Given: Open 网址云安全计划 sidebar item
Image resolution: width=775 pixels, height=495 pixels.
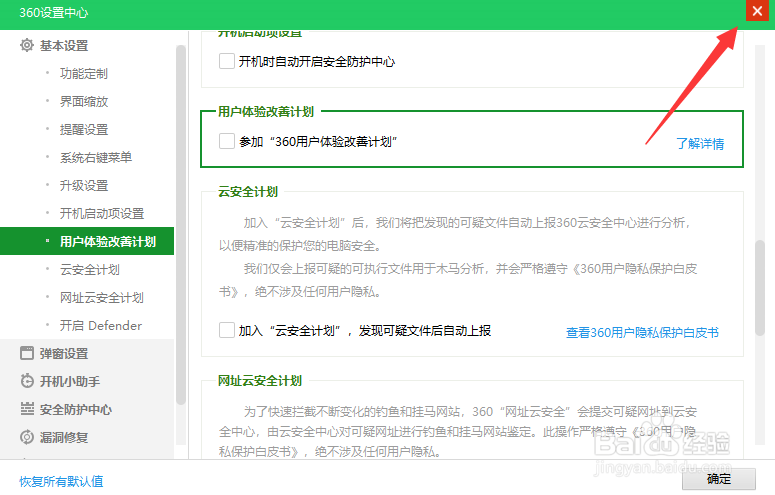Looking at the screenshot, I should click(x=102, y=298).
